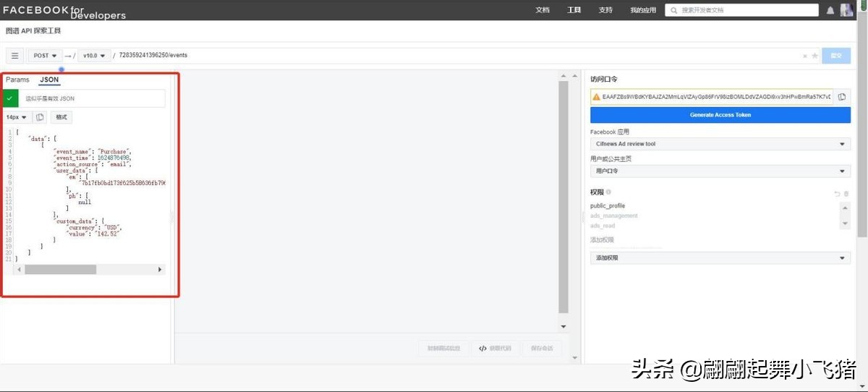868x392 pixels.
Task: Open 支持 in top navigation
Action: 605,10
